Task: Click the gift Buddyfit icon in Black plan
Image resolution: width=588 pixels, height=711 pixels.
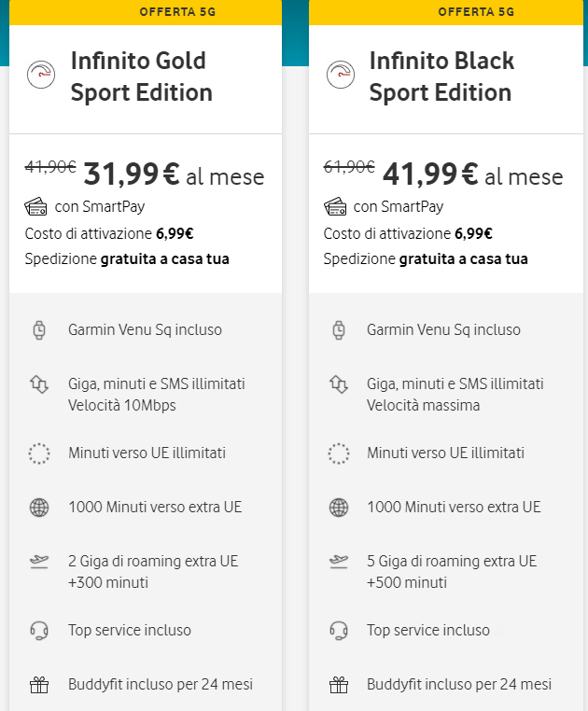Action: click(x=338, y=685)
